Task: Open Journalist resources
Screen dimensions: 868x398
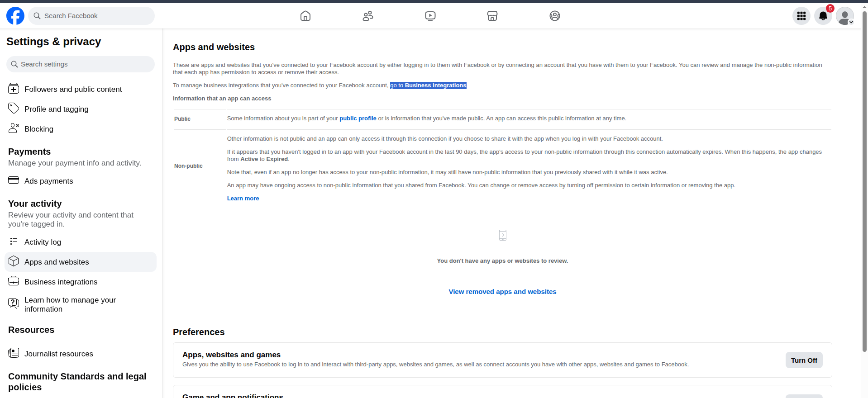Action: click(x=81, y=354)
